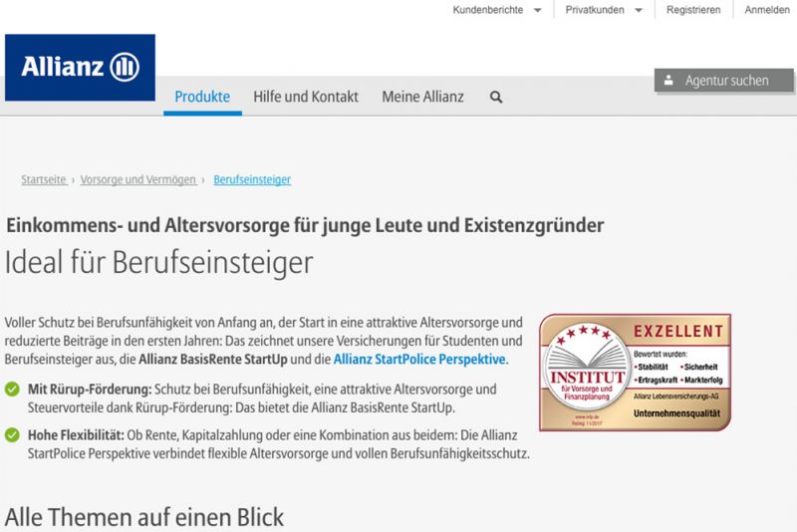The image size is (797, 532).
Task: Open the Allianz StartPolice Perspektive link
Action: (x=419, y=360)
